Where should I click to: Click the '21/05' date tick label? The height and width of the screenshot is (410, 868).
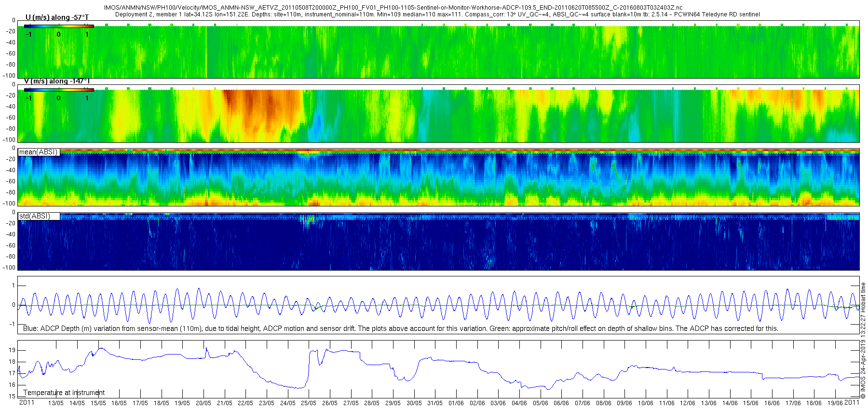225,403
